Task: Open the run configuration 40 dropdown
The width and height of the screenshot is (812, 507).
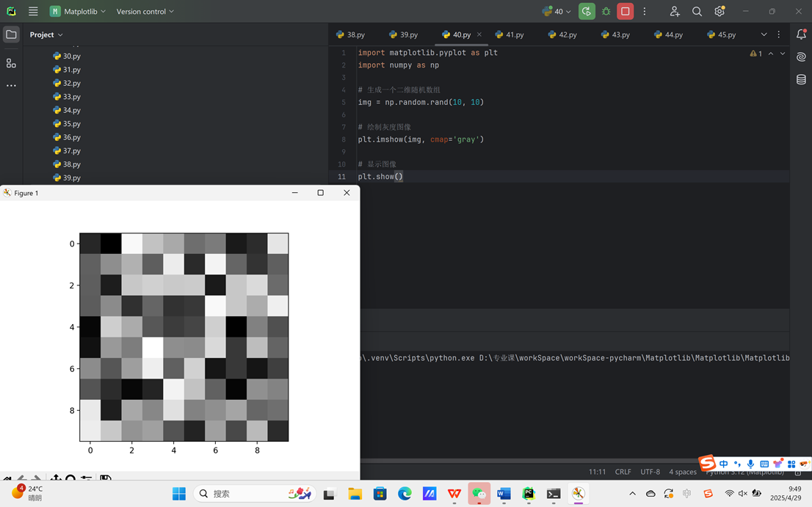Action: [557, 11]
